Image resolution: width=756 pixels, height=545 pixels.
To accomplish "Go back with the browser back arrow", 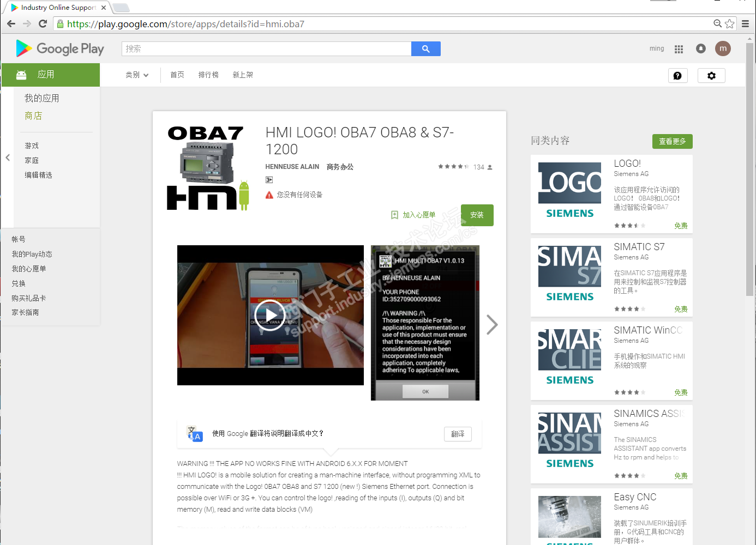I will 11,23.
